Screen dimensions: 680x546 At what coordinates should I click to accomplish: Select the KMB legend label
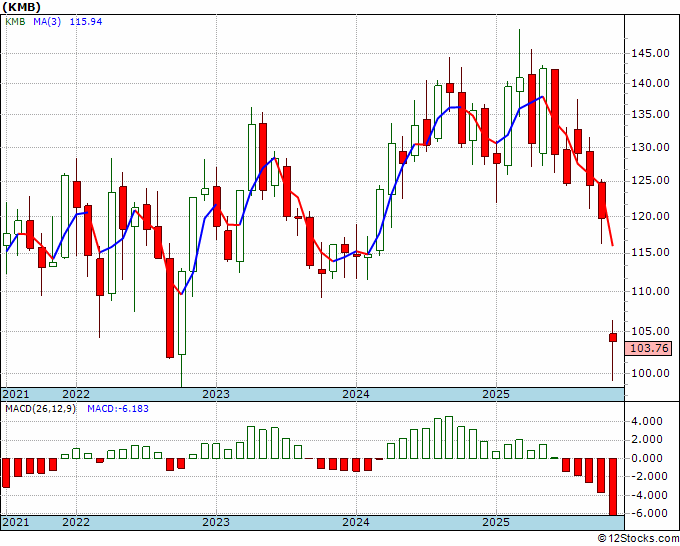[x=15, y=22]
